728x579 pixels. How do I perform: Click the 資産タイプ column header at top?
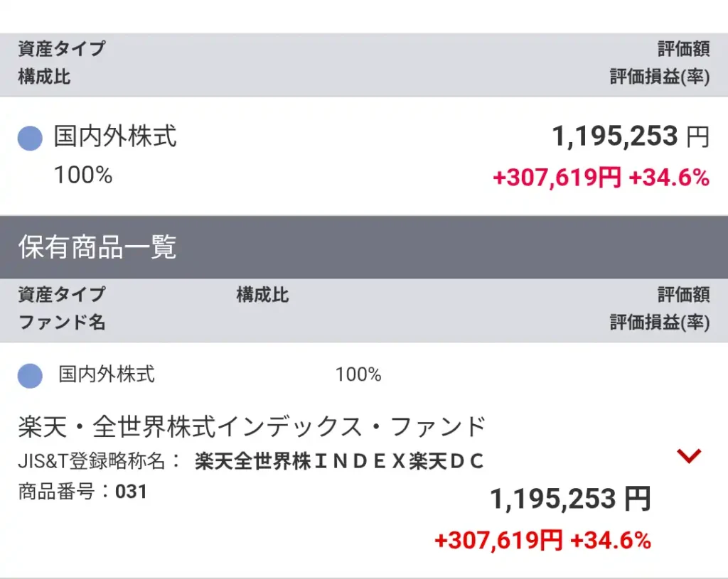click(x=62, y=48)
